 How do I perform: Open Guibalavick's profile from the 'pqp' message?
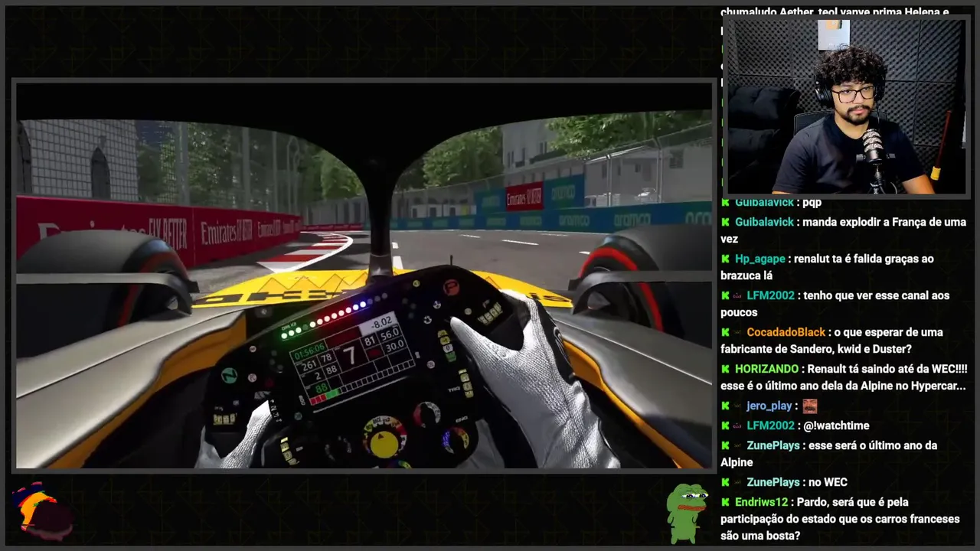coord(764,202)
